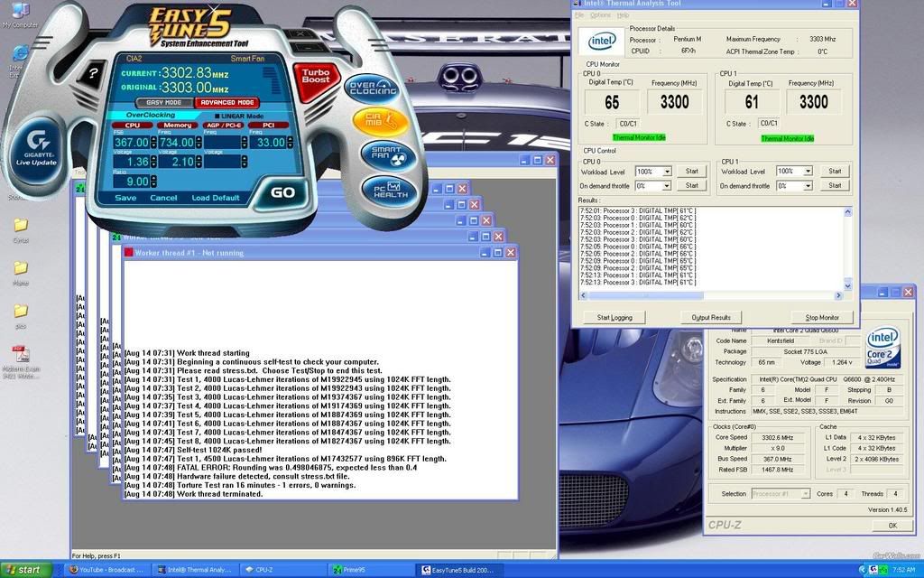Select the Memory overclocking tab
The image size is (924, 578).
[x=178, y=125]
